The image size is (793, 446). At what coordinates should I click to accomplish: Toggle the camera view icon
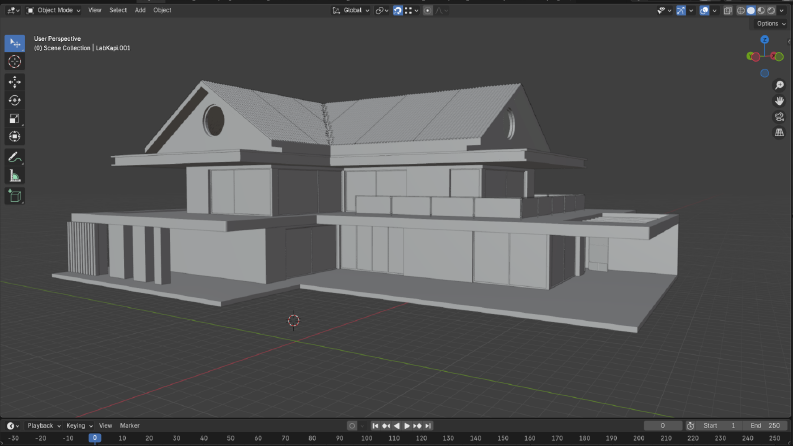(779, 116)
